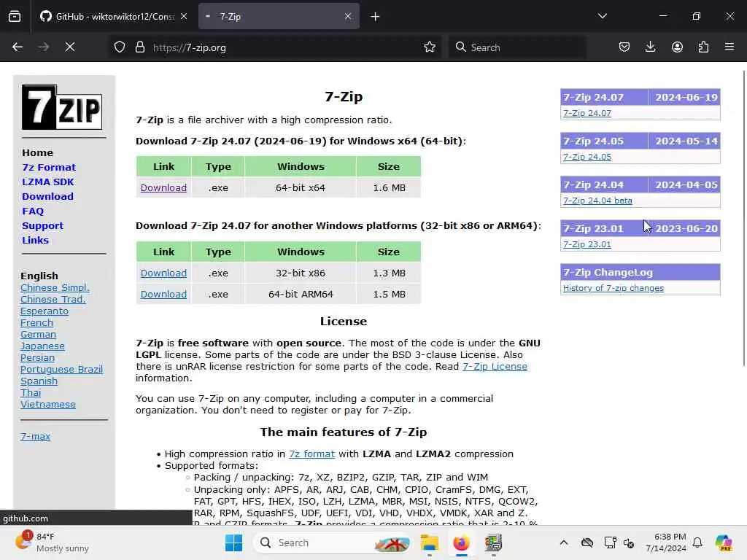Image resolution: width=747 pixels, height=560 pixels.
Task: Switch language to Esperanto
Action: 44,311
